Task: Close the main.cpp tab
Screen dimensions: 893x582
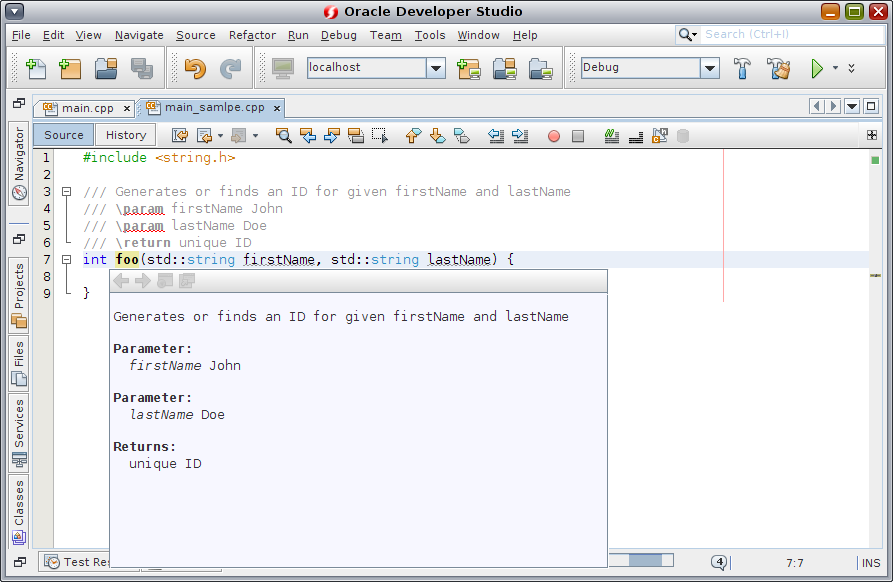Action: [x=127, y=108]
